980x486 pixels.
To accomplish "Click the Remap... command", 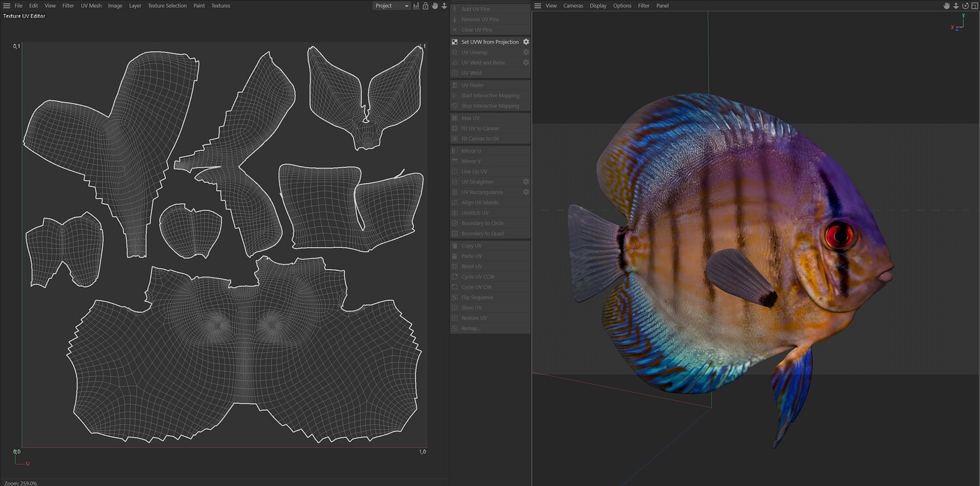I will pos(471,329).
